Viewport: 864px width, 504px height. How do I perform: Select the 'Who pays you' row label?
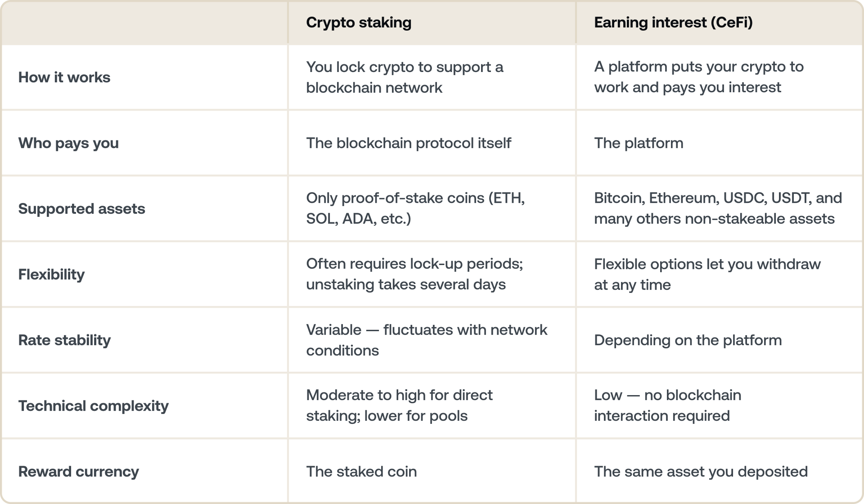coord(68,143)
